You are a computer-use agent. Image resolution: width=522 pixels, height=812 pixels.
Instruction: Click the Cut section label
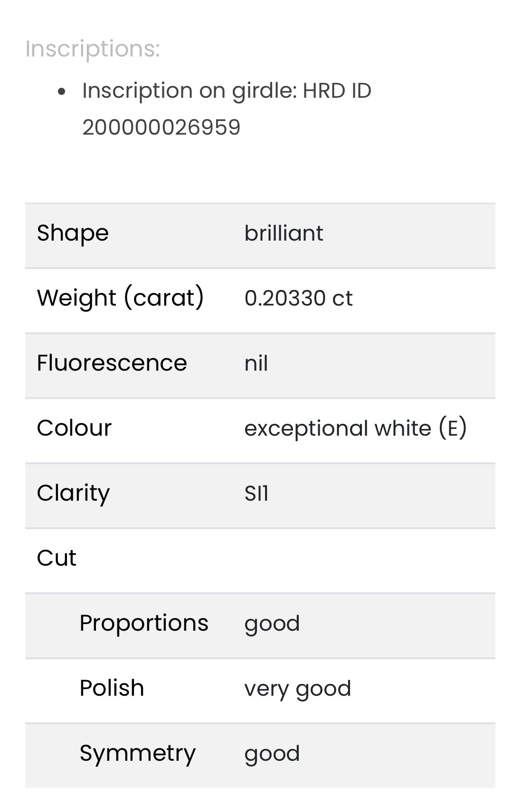[x=57, y=558]
